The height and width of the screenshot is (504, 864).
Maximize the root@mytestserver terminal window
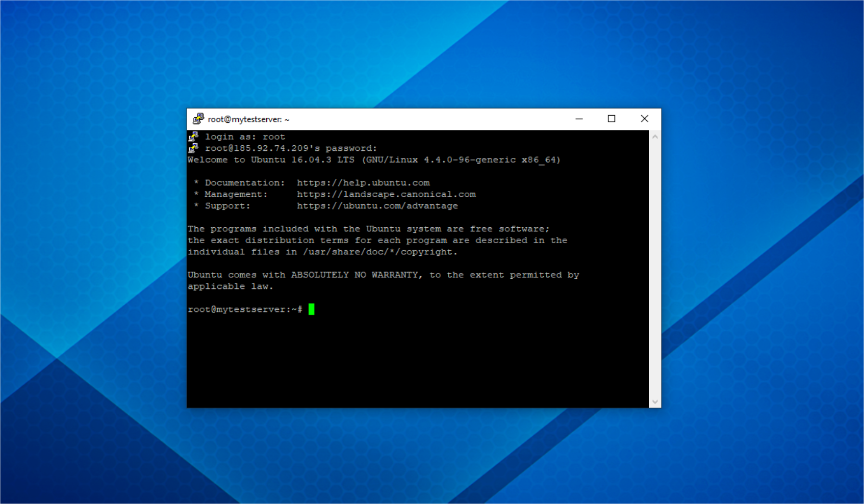tap(612, 119)
